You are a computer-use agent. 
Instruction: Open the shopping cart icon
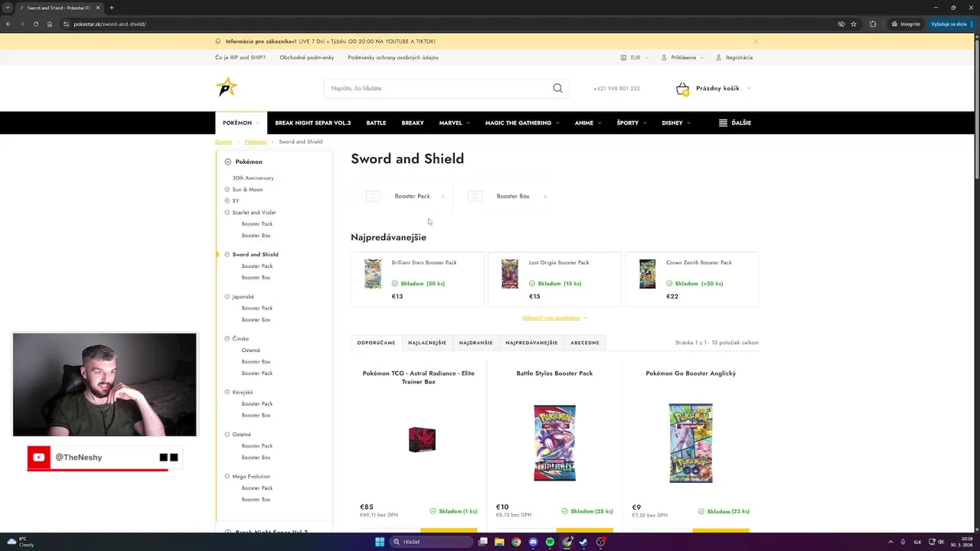point(682,89)
